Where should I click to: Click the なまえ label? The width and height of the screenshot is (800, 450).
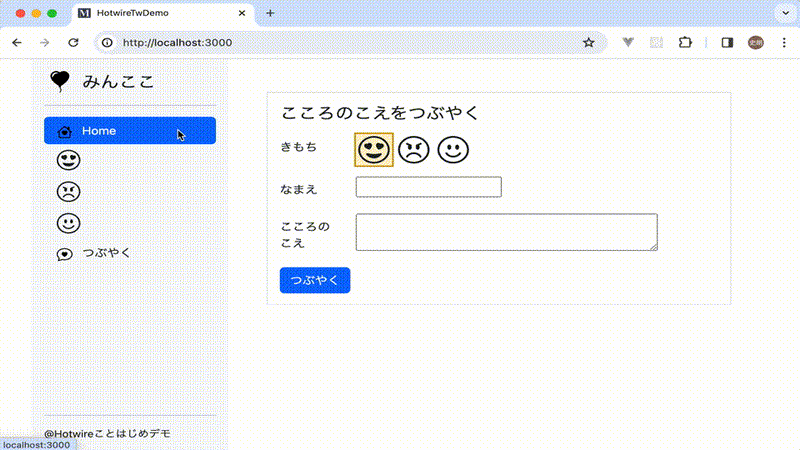[299, 189]
